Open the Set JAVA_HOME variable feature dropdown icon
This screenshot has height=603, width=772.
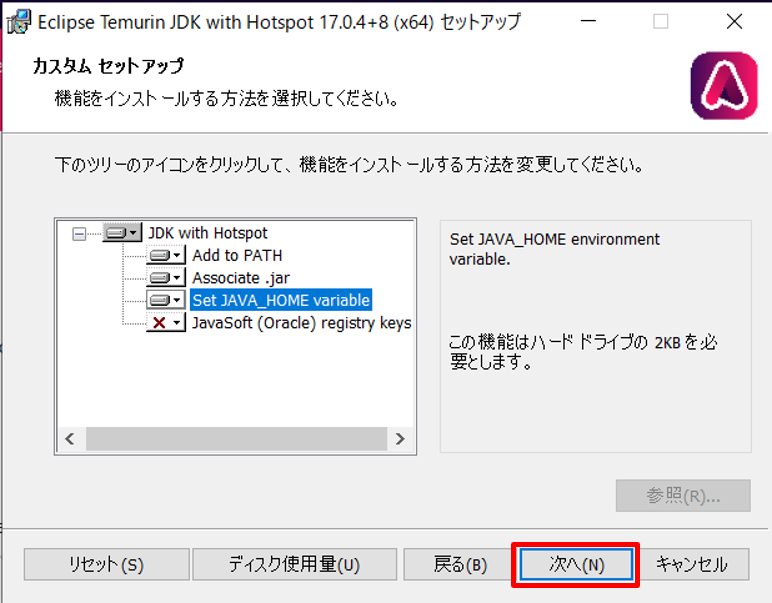166,300
